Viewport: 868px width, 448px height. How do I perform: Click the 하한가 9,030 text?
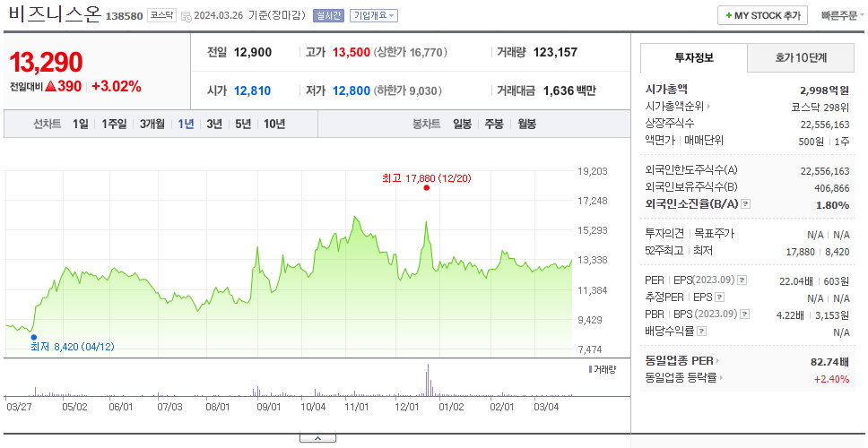point(408,90)
